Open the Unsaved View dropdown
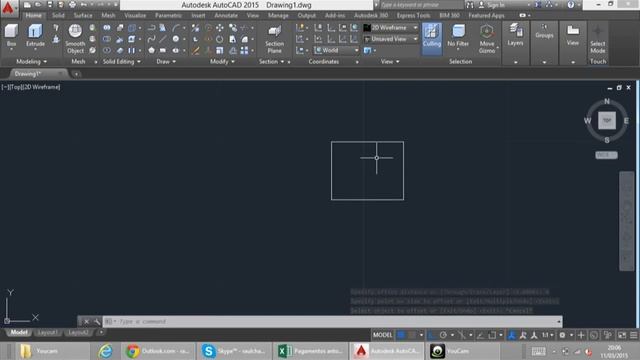Viewport: 640px width, 360px height. click(391, 39)
